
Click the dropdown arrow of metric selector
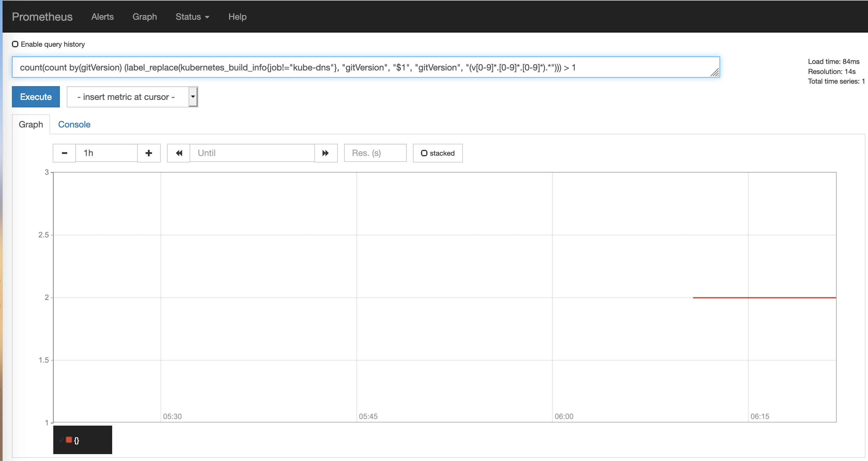[193, 97]
